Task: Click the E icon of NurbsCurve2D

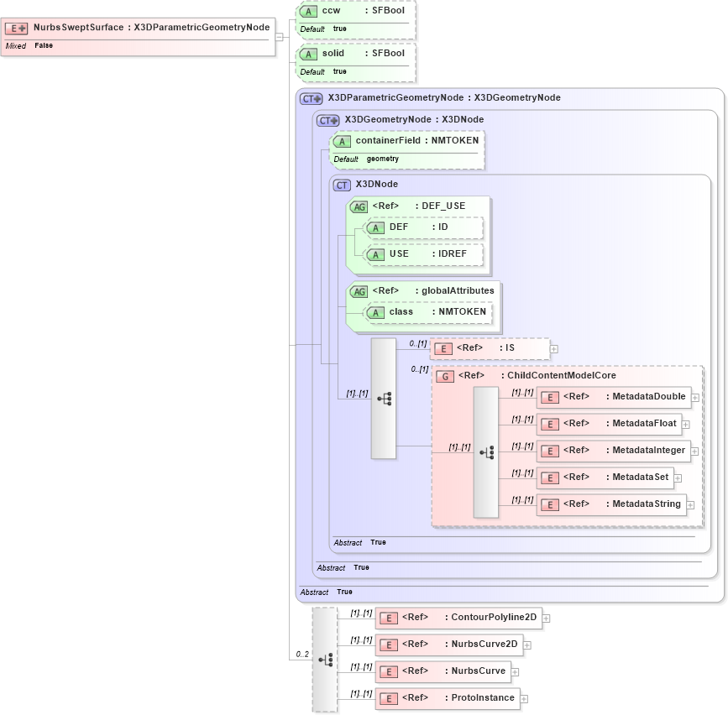Action: 389,645
